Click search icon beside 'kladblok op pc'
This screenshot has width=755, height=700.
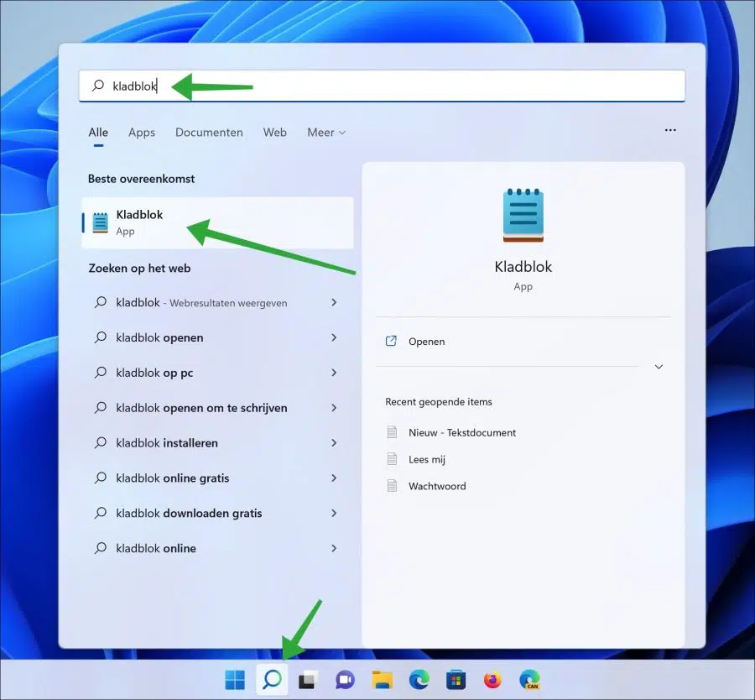100,373
